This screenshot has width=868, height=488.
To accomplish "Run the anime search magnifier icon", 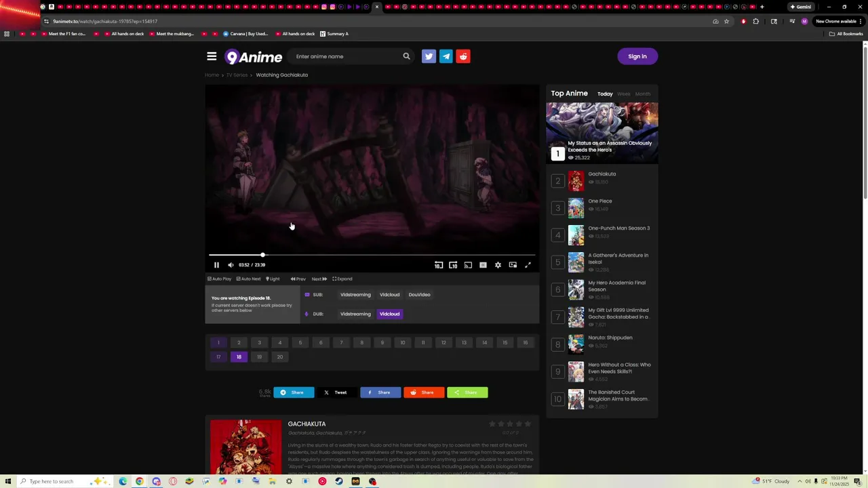I will 406,56.
